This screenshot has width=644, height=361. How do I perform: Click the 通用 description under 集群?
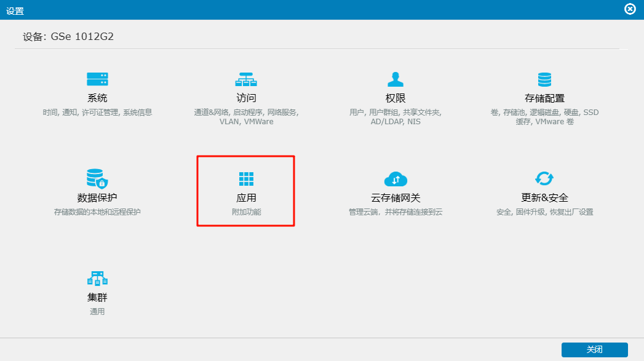[x=97, y=312]
